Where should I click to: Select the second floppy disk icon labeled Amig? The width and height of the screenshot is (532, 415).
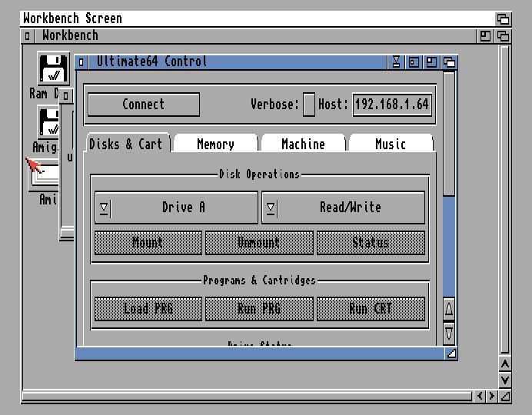tap(48, 122)
